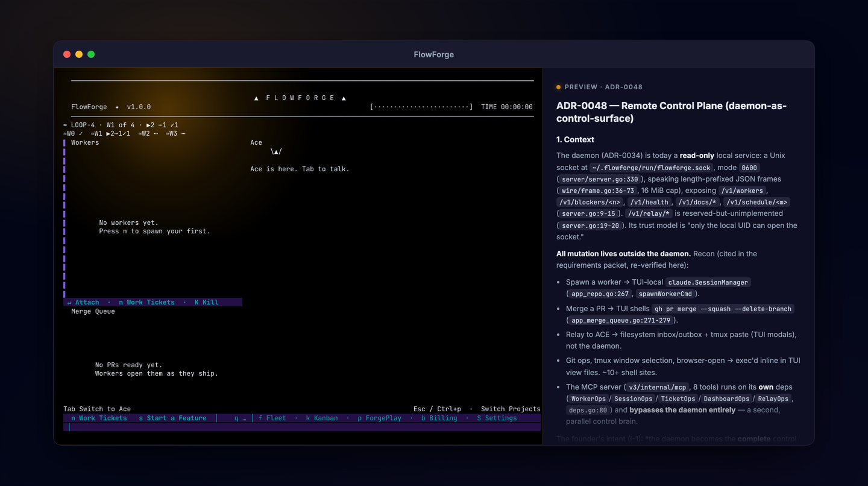Image resolution: width=868 pixels, height=486 pixels.
Task: Click the FLOWFORGE banner title
Action: pos(300,98)
